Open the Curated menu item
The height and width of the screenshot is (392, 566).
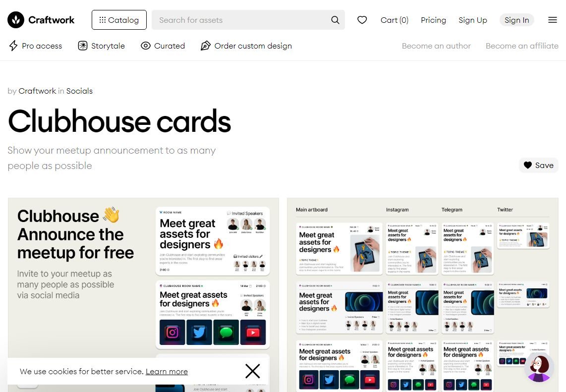click(163, 46)
